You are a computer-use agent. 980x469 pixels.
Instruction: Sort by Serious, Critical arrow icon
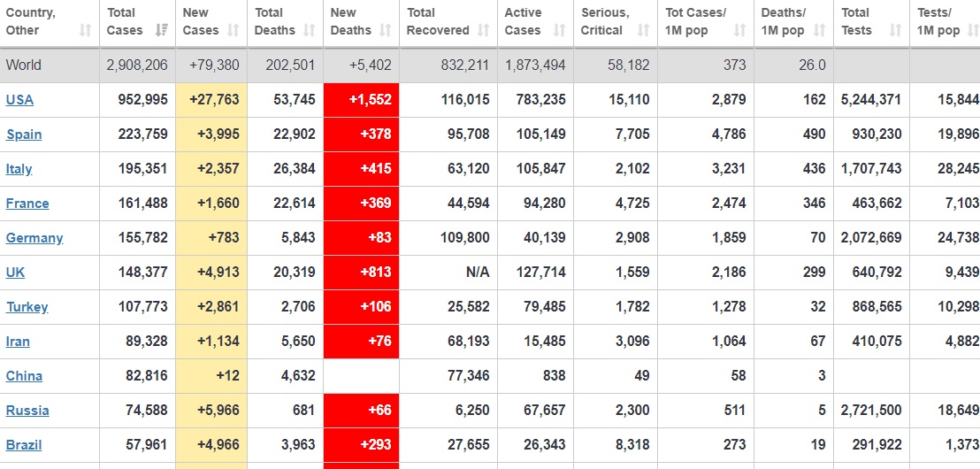pyautogui.click(x=643, y=30)
